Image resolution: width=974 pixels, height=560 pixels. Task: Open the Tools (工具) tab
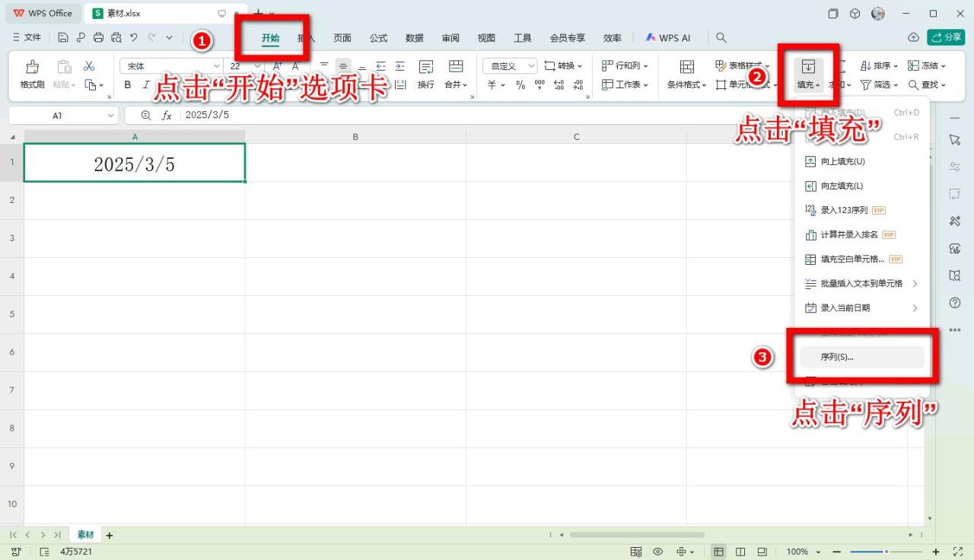(522, 38)
